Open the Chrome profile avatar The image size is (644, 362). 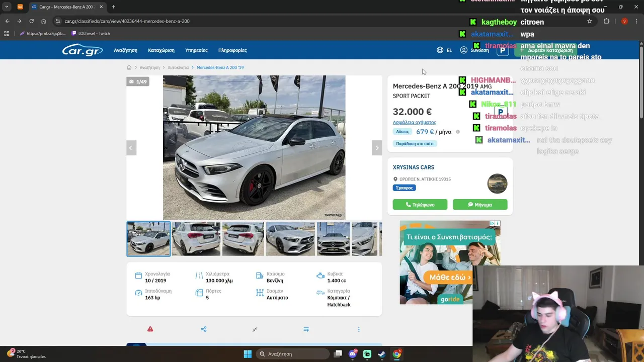click(x=624, y=21)
